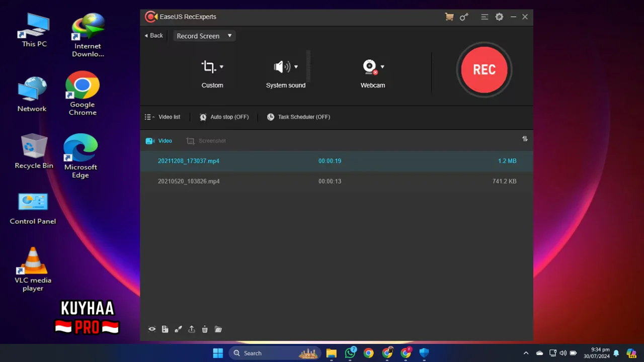644x362 pixels.
Task: Switch to the Screenshot tab
Action: coord(206,141)
